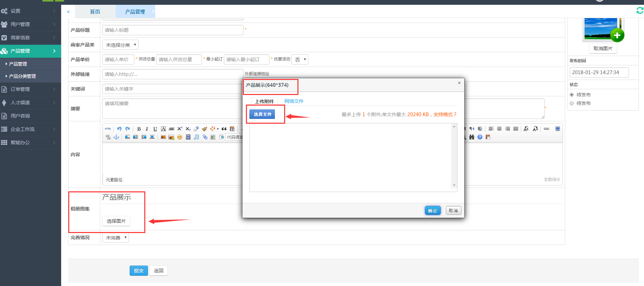Viewport: 644px width, 286px height.
Task: Switch to the 网络文件 tab in dialog
Action: (x=294, y=101)
